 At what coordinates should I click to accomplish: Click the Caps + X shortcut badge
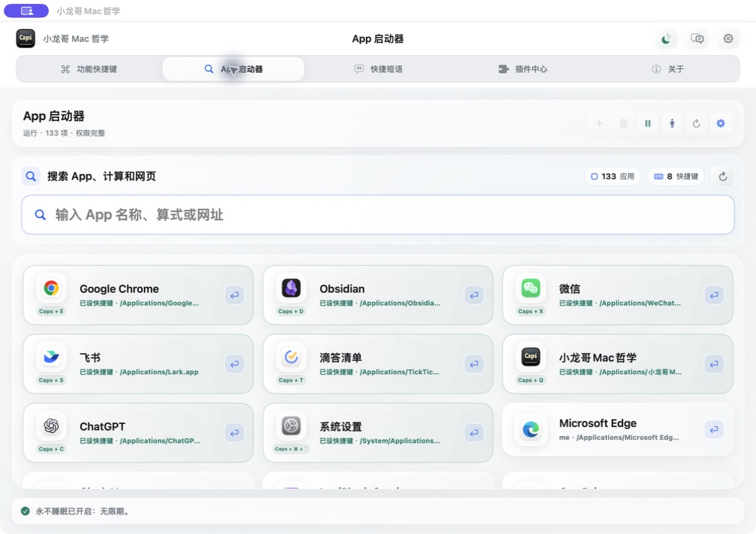tap(531, 311)
